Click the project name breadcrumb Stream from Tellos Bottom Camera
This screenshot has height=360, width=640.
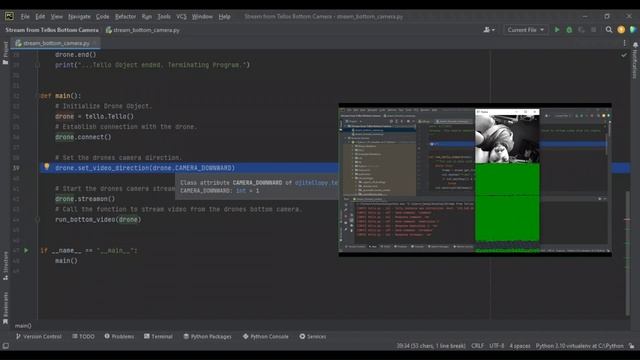pyautogui.click(x=52, y=30)
